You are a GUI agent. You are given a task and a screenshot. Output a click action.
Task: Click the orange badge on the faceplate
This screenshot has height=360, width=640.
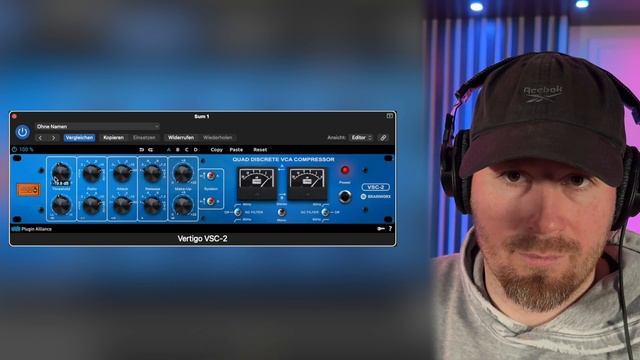[28, 190]
